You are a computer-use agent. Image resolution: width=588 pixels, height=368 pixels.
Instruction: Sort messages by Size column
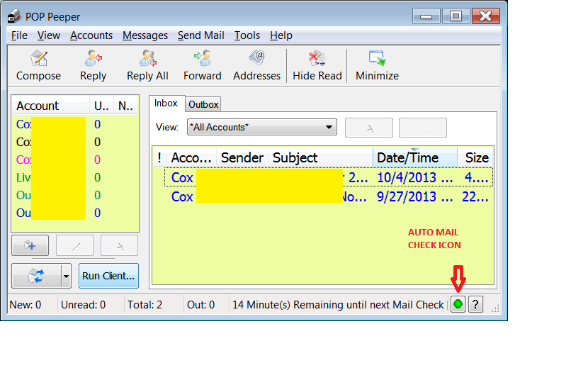[x=475, y=157]
